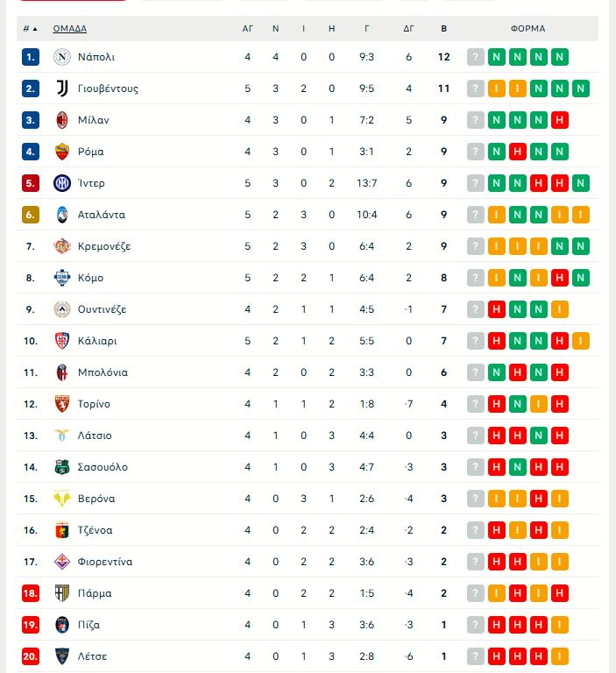
Task: Click the Roma club badge
Action: (x=62, y=152)
